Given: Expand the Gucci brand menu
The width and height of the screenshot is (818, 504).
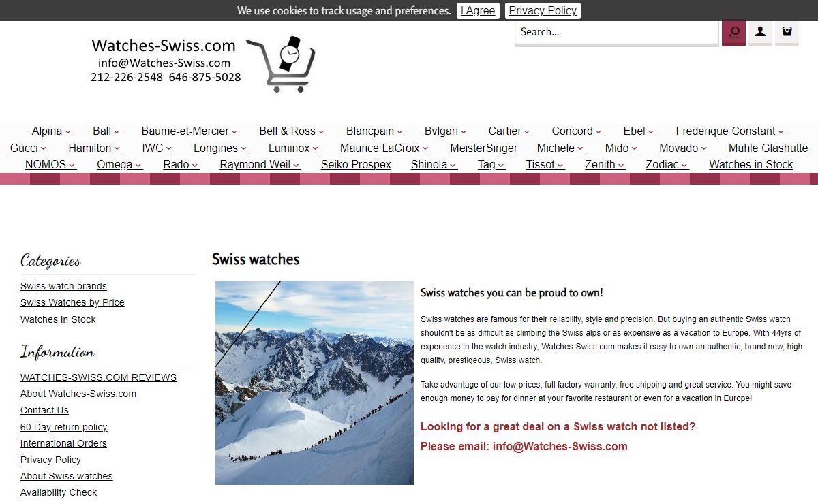Looking at the screenshot, I should [29, 148].
